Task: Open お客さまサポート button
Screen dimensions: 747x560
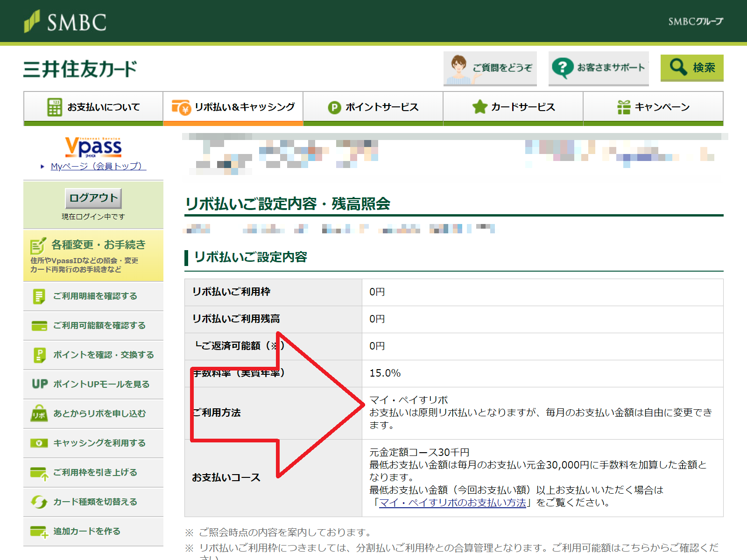Action: point(599,69)
